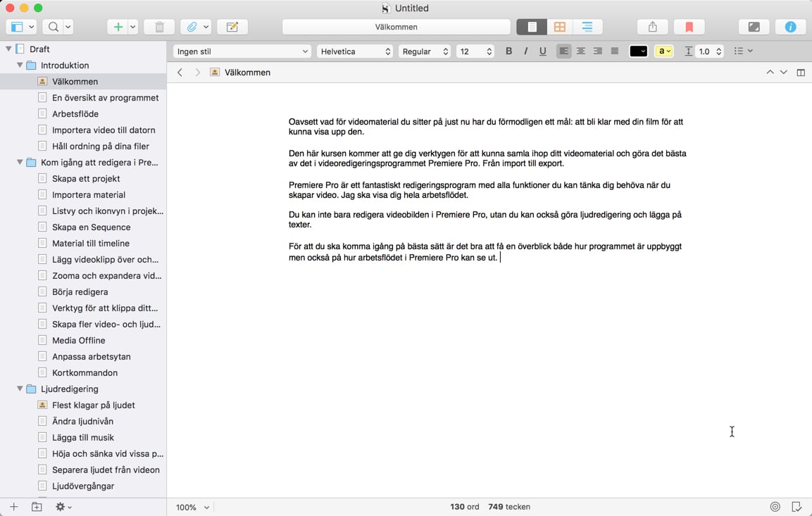The height and width of the screenshot is (516, 812).
Task: Toggle italic formatting
Action: coord(525,51)
